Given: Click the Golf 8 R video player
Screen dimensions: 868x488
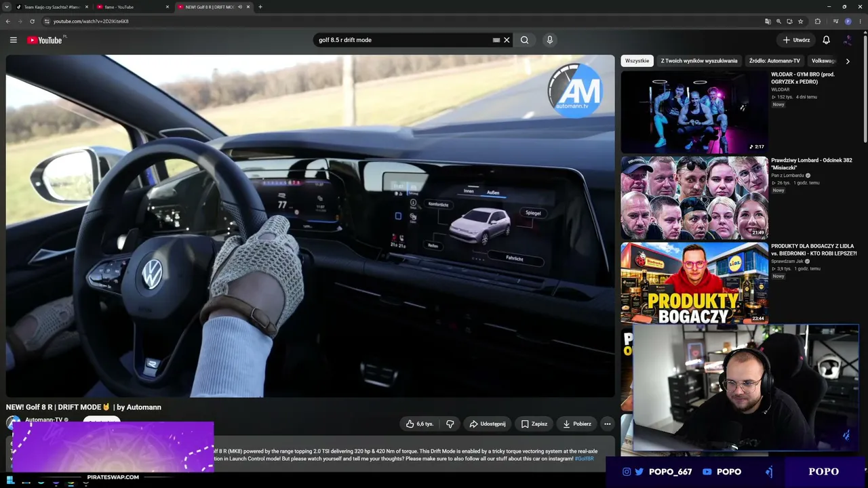Looking at the screenshot, I should (x=311, y=226).
